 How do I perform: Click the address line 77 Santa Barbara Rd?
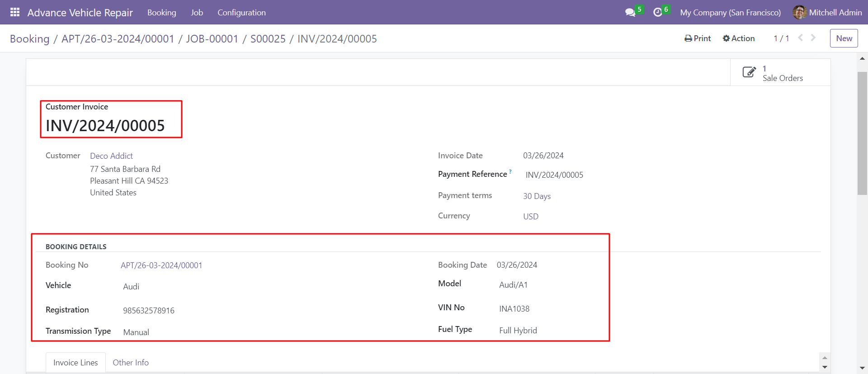coord(125,169)
